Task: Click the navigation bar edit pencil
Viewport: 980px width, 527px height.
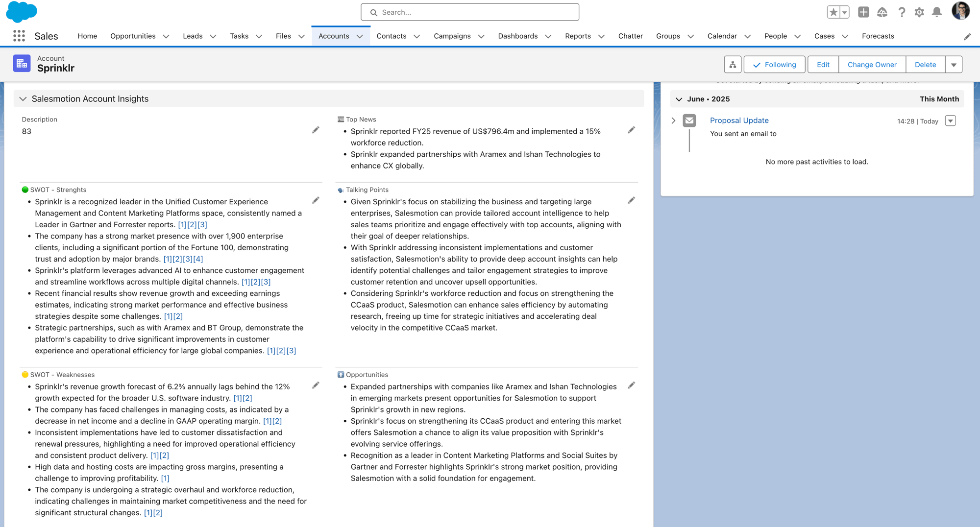Action: pyautogui.click(x=967, y=37)
